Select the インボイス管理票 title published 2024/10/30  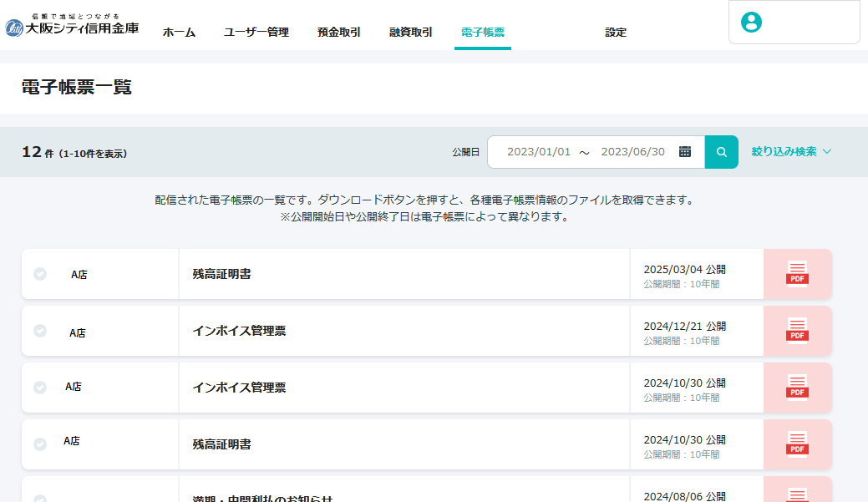[x=239, y=388]
